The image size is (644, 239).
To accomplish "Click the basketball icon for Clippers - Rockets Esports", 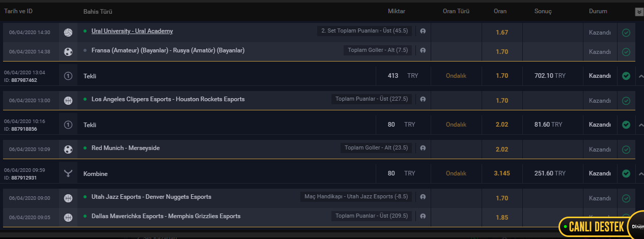I will pos(68,100).
